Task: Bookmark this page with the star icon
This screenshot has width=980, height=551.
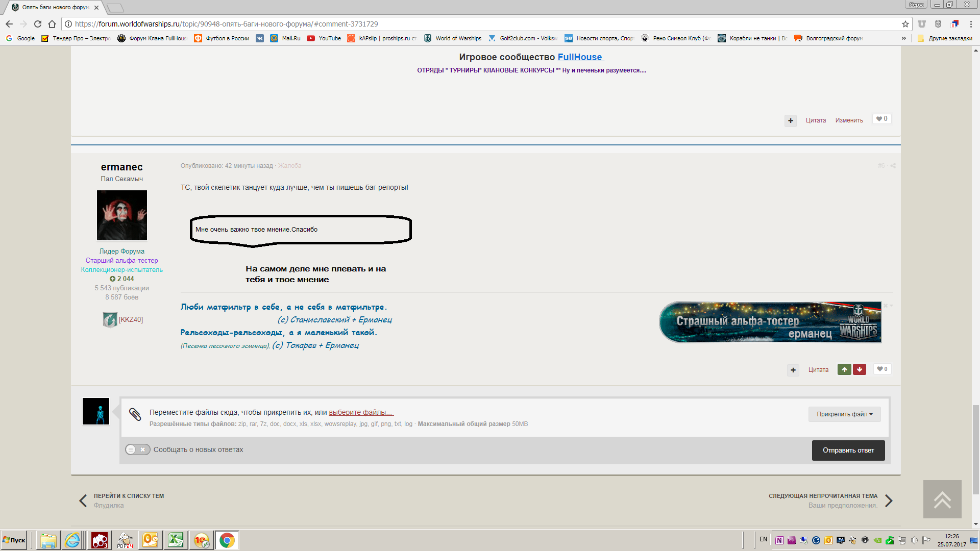Action: (905, 24)
